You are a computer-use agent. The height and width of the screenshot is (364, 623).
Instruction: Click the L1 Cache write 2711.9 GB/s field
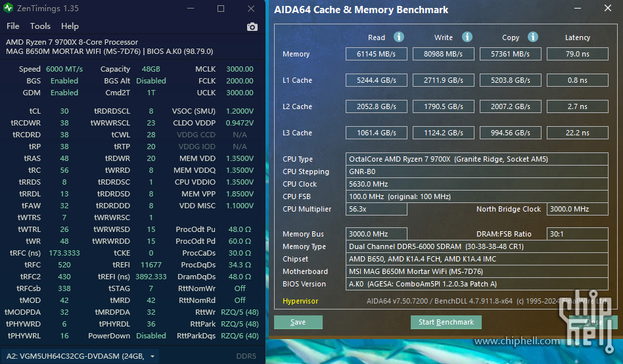point(444,80)
